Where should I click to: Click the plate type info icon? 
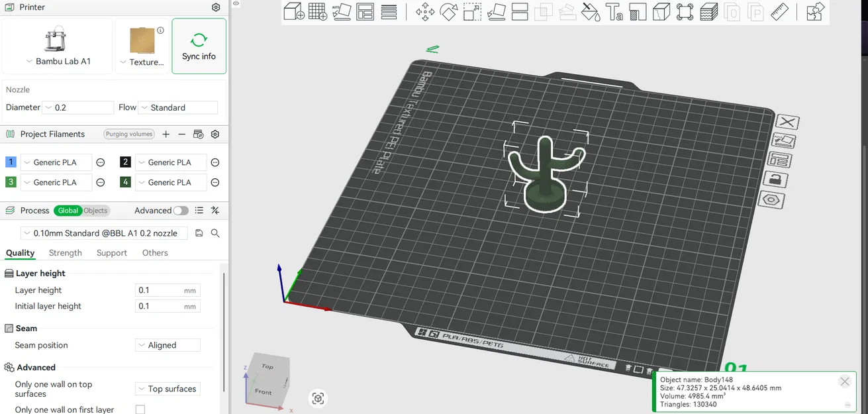click(x=160, y=30)
